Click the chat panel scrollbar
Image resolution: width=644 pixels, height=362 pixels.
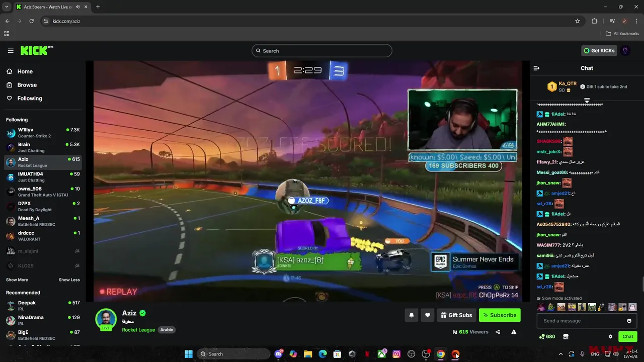(x=642, y=284)
